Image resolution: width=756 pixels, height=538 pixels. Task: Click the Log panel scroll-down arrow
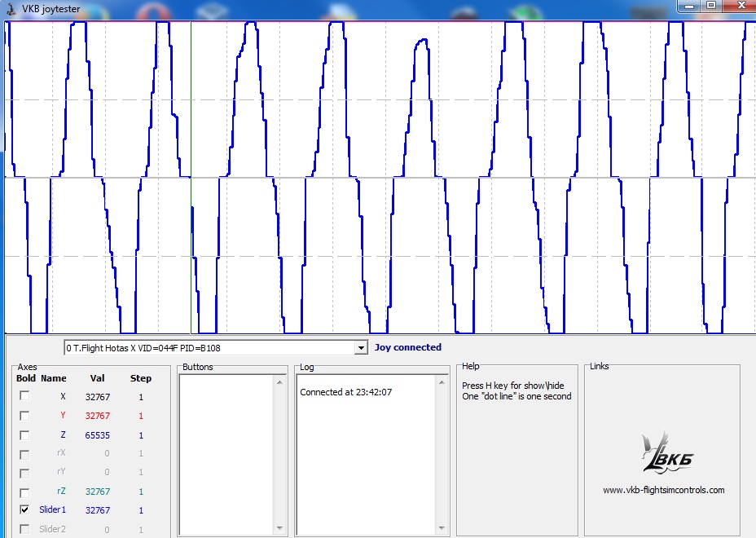pyautogui.click(x=442, y=529)
